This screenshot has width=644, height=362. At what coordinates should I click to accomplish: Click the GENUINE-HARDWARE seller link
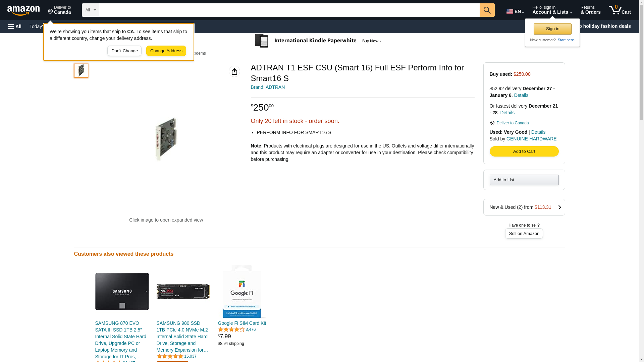(x=531, y=139)
